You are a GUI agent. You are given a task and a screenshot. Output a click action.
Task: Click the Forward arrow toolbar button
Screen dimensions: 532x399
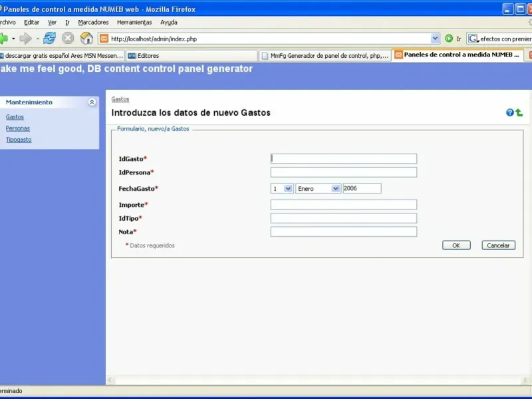[x=26, y=39]
